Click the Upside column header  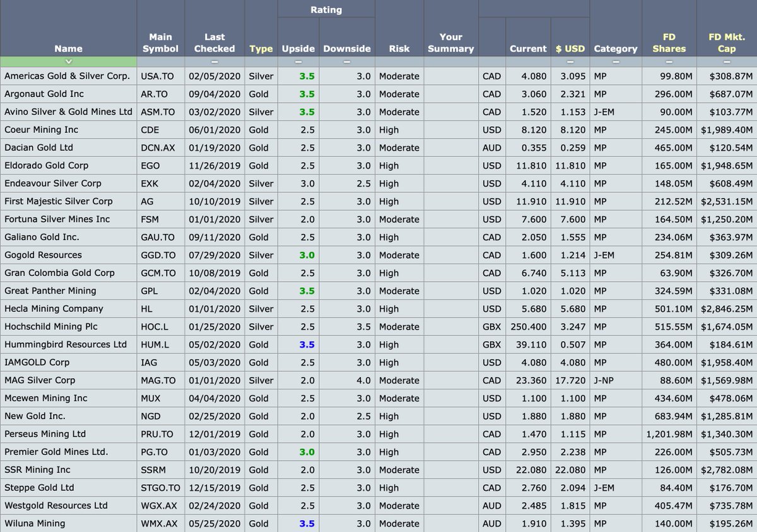(x=298, y=49)
